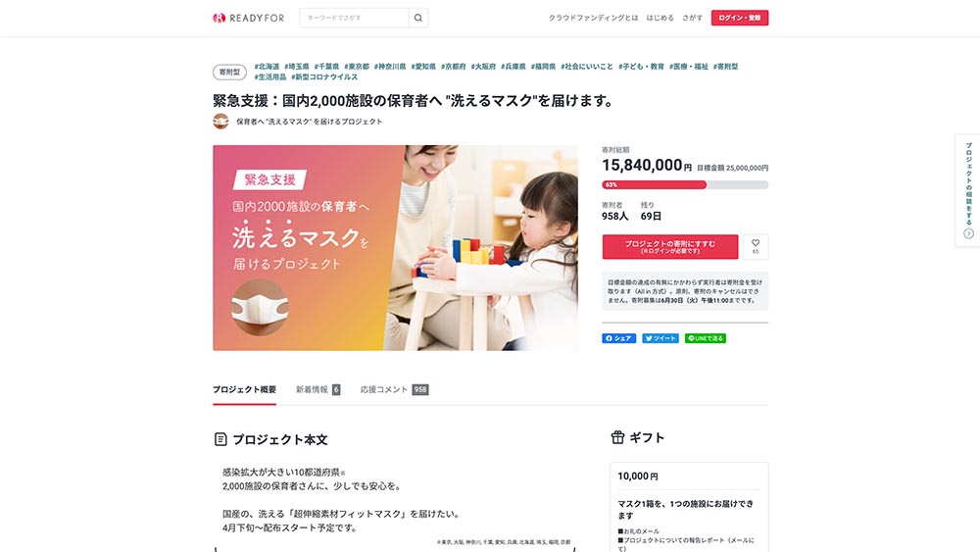Click the READYFOR logo
This screenshot has height=552, width=980.
(x=248, y=18)
